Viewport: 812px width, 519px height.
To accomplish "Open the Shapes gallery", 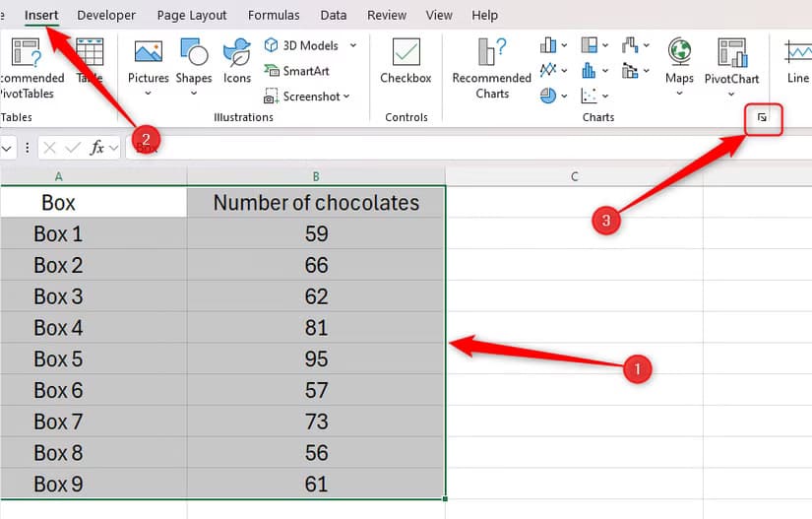I will pos(194,66).
